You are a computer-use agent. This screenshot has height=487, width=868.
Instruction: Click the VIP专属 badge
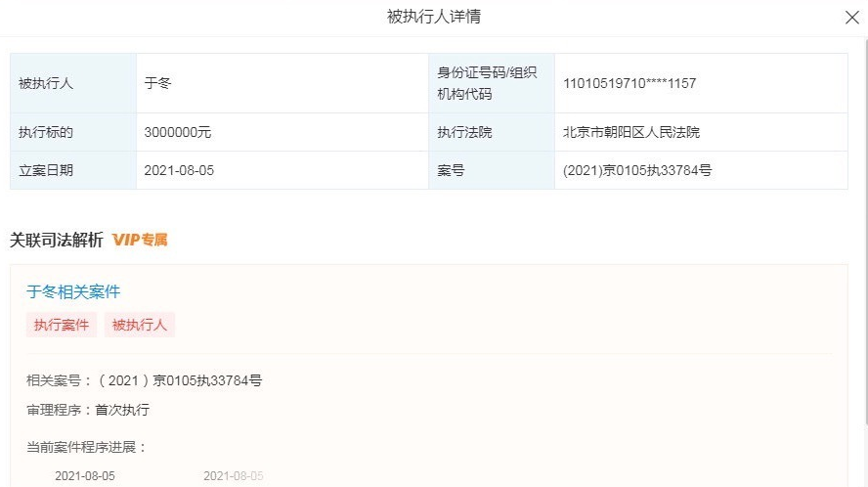pos(140,240)
